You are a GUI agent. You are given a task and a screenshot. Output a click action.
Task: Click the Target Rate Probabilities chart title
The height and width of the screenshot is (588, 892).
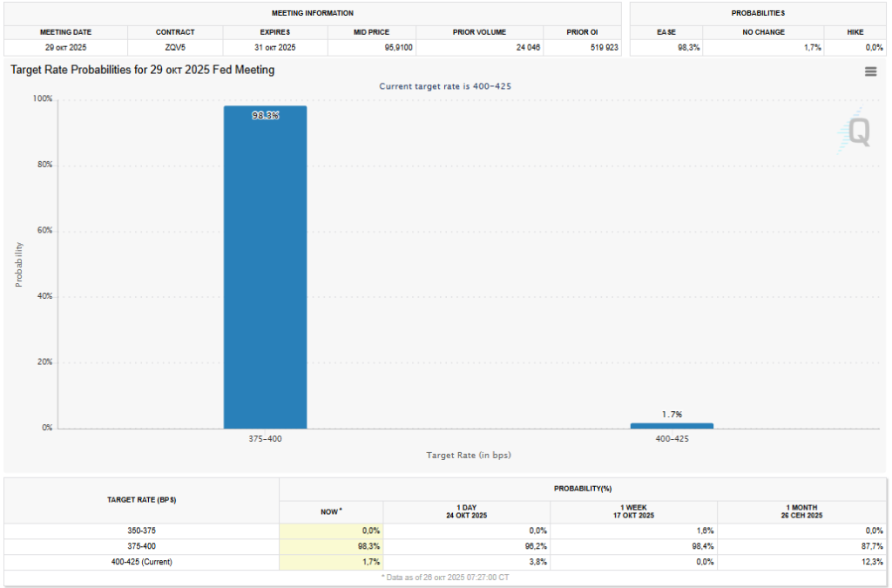(142, 70)
